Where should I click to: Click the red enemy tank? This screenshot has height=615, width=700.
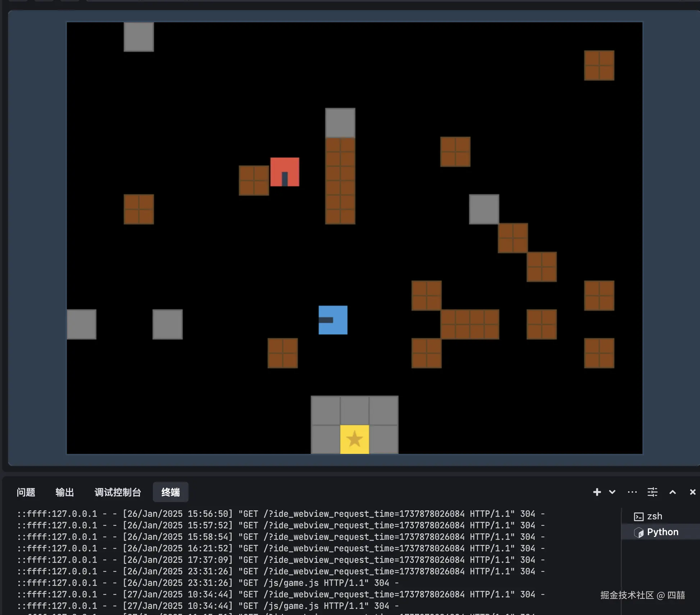[285, 172]
